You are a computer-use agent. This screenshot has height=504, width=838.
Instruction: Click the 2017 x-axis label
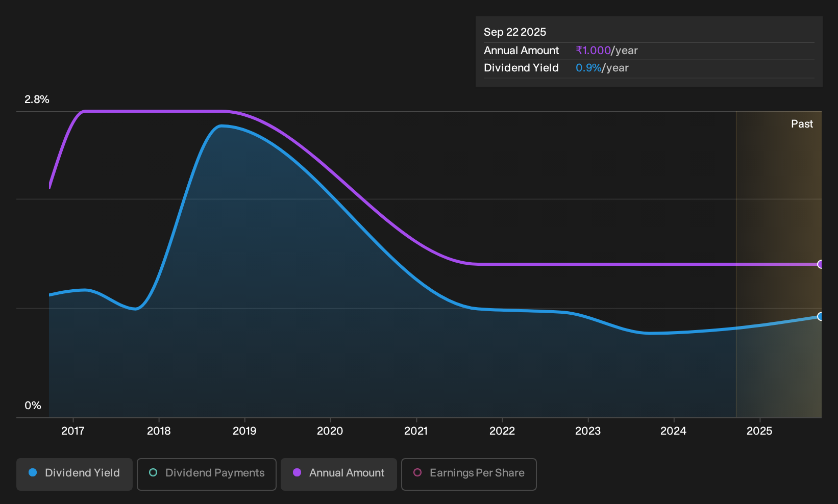(x=72, y=431)
